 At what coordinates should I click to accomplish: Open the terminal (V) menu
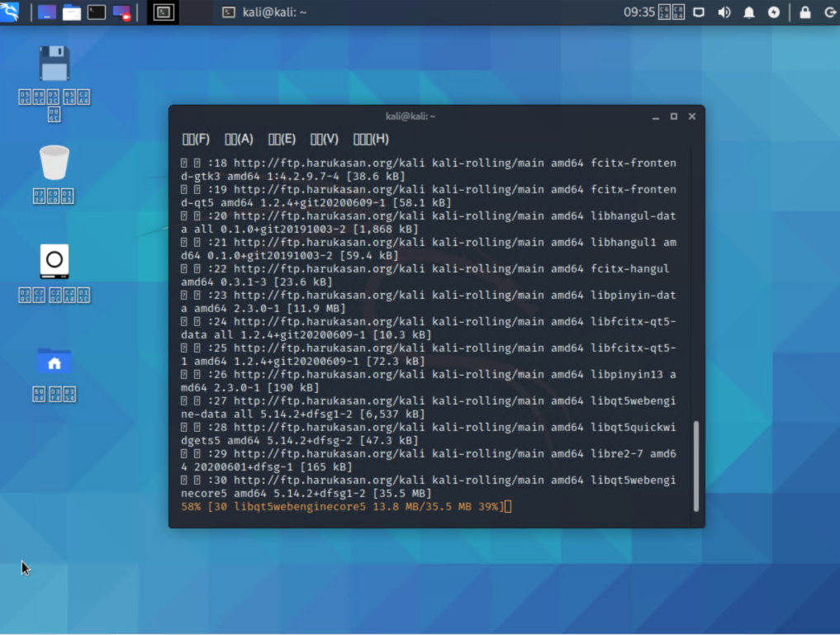(324, 140)
